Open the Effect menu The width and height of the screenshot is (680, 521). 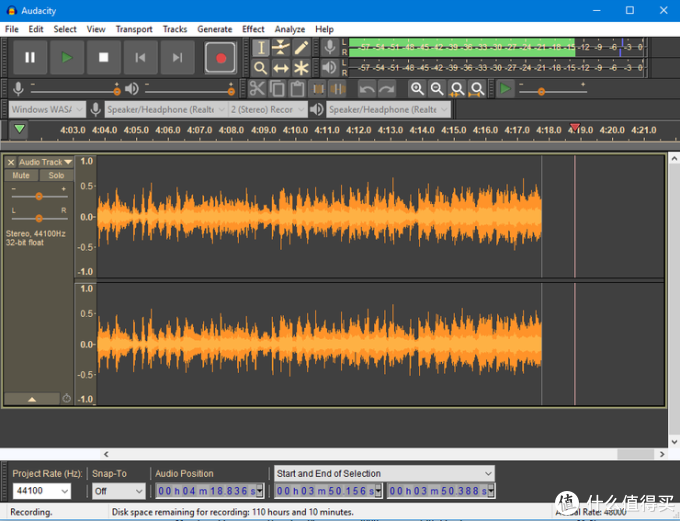pos(253,29)
